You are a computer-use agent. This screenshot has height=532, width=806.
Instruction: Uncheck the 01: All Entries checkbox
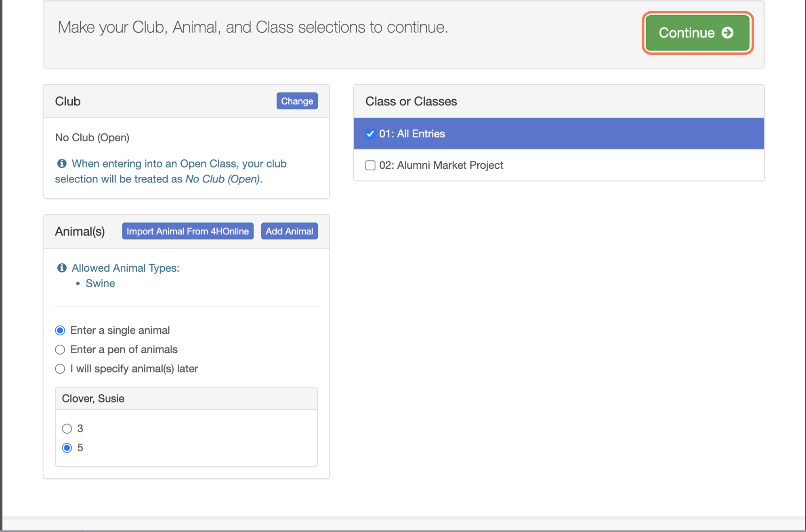click(x=370, y=134)
